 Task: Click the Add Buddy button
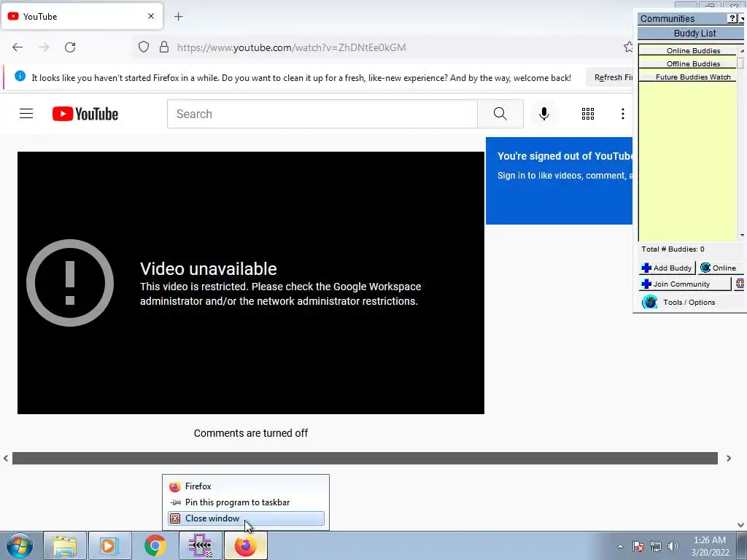click(667, 268)
